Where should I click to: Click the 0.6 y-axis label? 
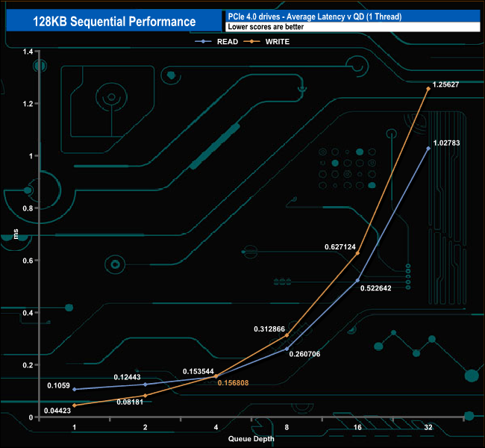(28, 261)
